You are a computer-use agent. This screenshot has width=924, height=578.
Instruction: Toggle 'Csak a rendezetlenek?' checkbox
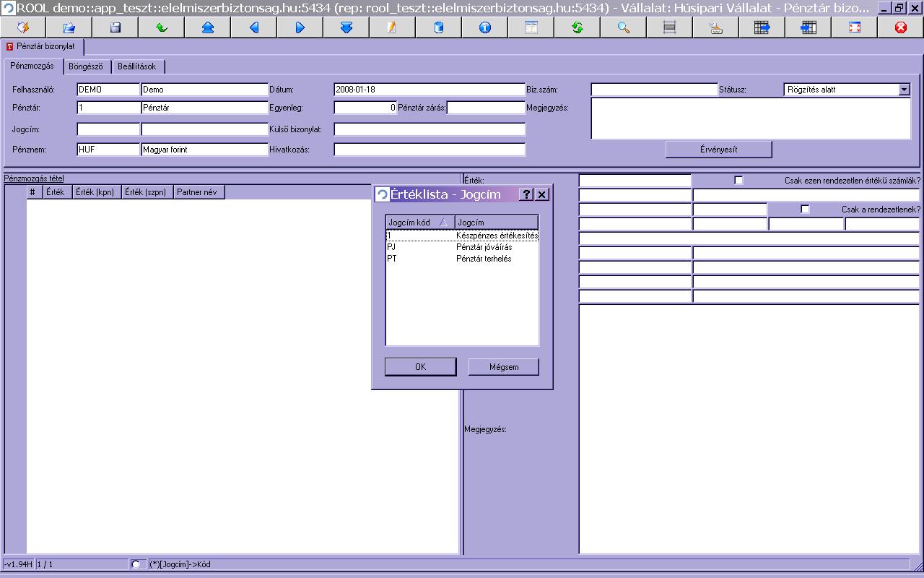806,210
